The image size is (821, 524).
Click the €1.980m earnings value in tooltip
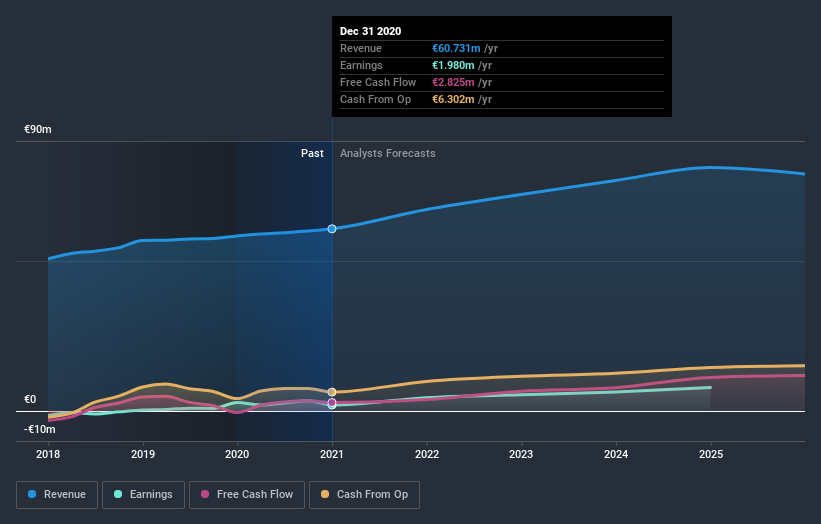[x=453, y=65]
